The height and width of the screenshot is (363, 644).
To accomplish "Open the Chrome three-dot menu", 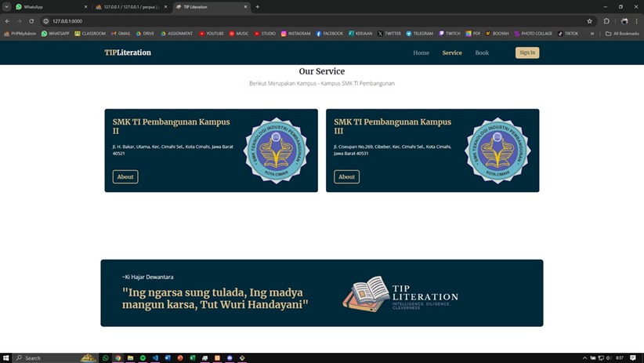I will pos(636,21).
